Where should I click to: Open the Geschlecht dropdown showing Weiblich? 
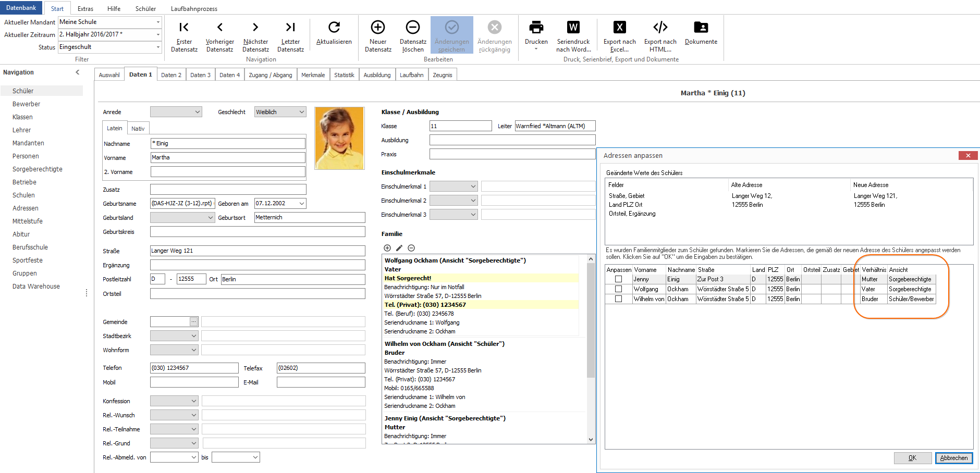point(280,112)
